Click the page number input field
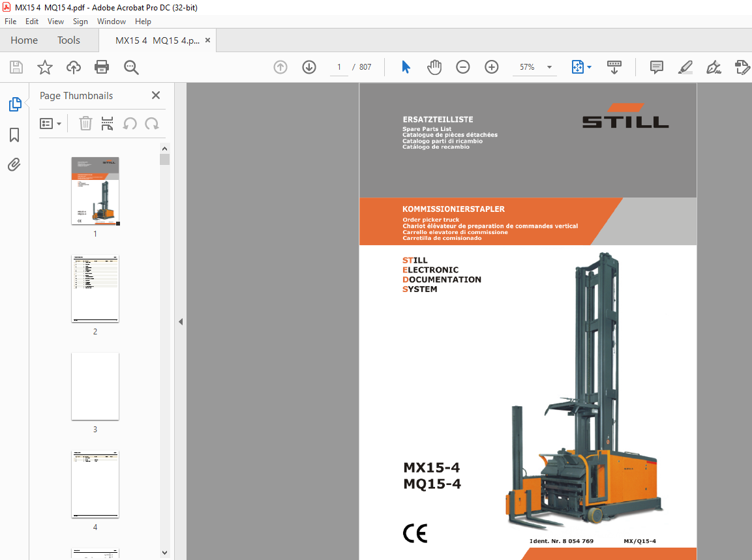The height and width of the screenshot is (560, 752). point(339,67)
